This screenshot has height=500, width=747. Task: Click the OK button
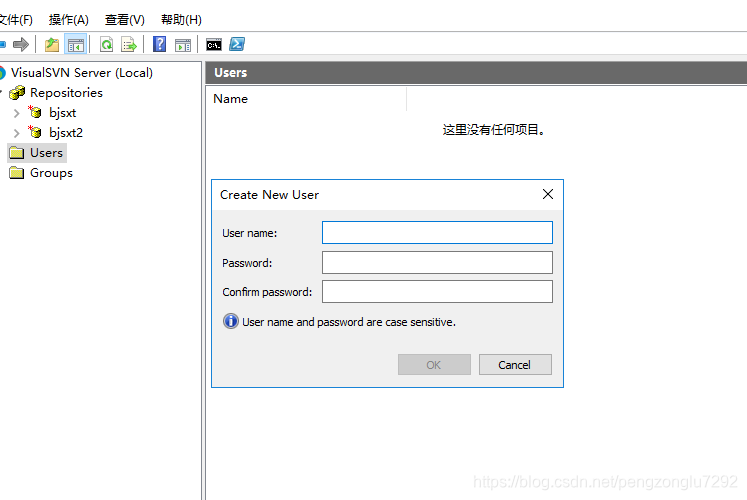pyautogui.click(x=434, y=365)
